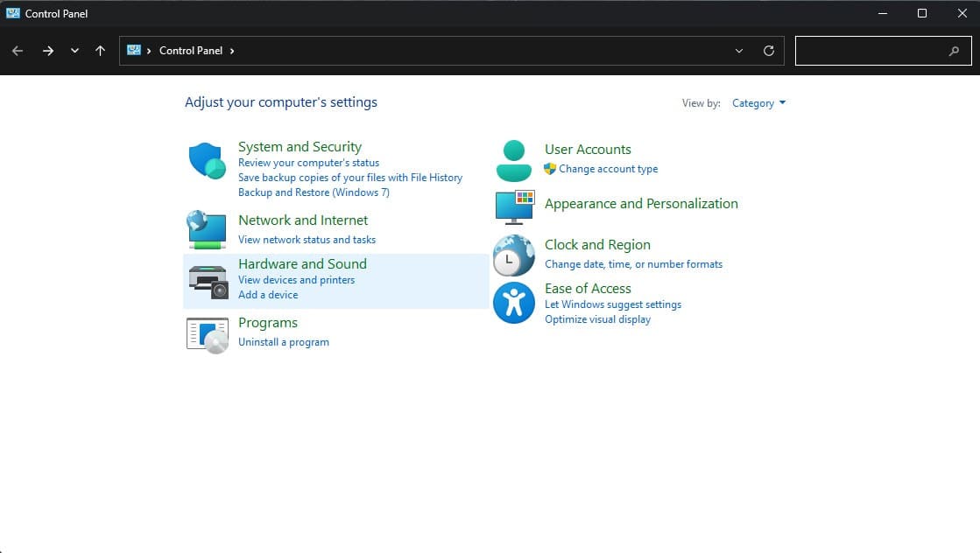Open Backup and Restore (Windows 7)
This screenshot has height=553, width=980.
pos(314,192)
